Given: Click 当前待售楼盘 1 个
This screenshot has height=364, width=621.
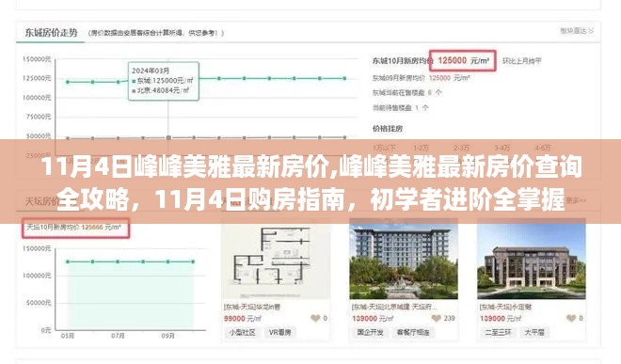Looking at the screenshot, I should pos(401,108).
